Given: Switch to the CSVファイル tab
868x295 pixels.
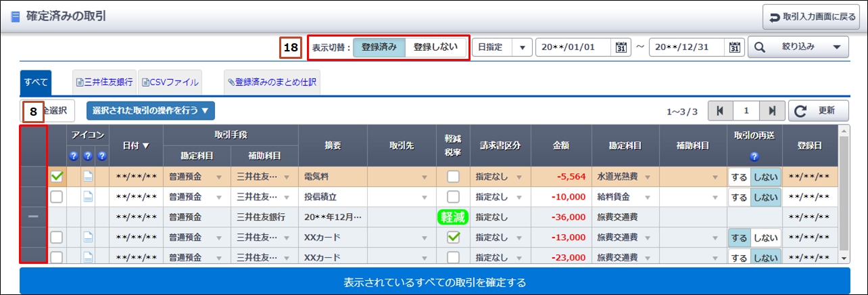Looking at the screenshot, I should 171,83.
